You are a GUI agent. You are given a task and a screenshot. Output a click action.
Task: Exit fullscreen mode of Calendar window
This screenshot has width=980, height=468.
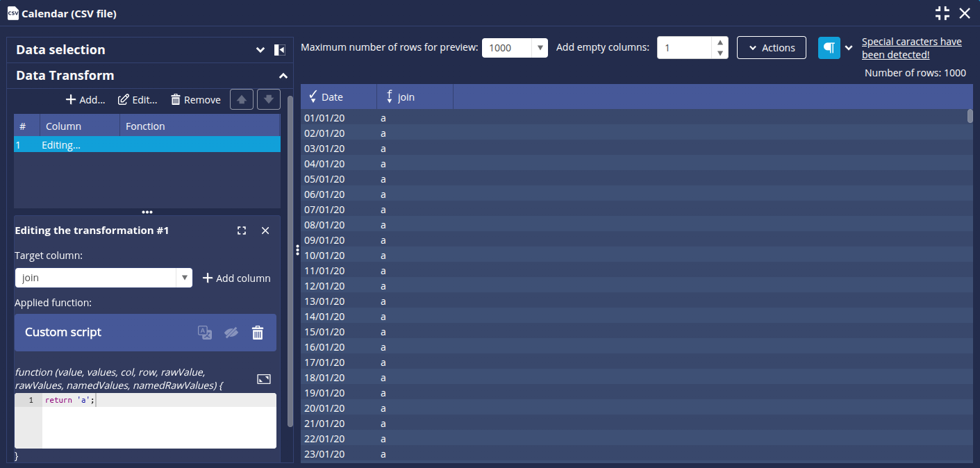[x=942, y=12]
